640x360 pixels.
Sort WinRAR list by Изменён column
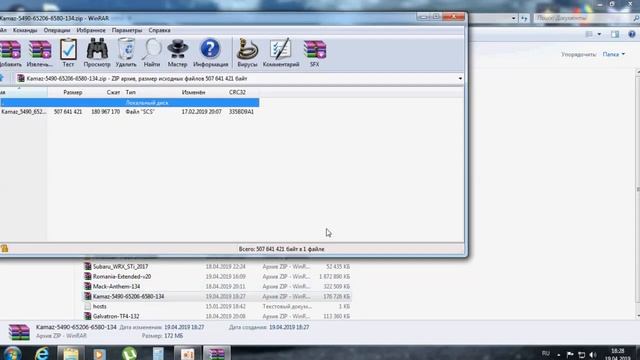point(193,93)
